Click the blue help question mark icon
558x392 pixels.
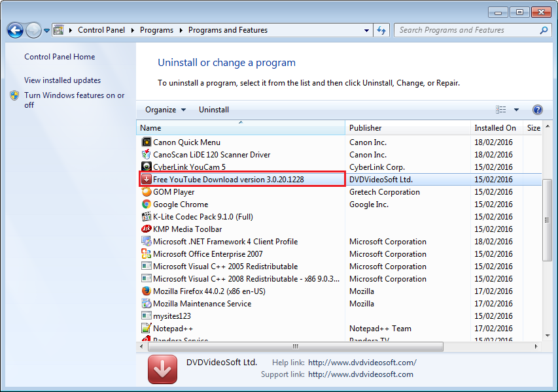pyautogui.click(x=537, y=110)
